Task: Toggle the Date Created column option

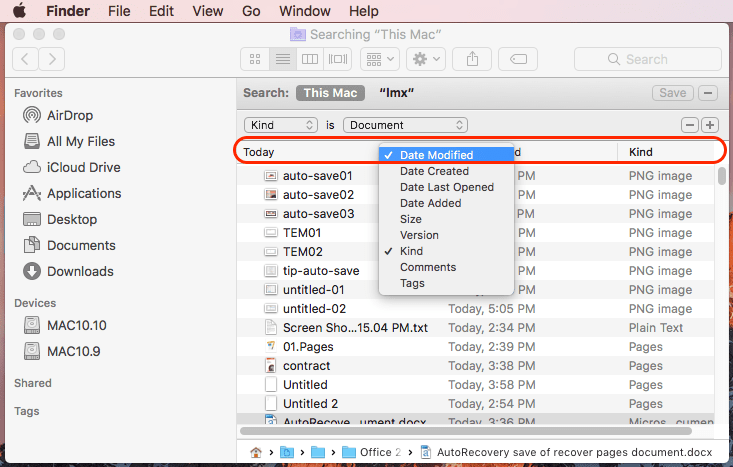Action: [x=446, y=171]
